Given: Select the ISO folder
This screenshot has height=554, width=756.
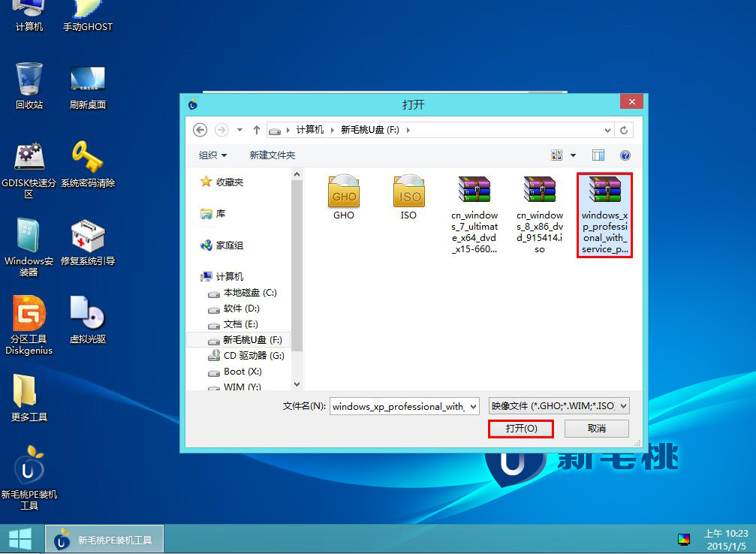Looking at the screenshot, I should point(409,197).
